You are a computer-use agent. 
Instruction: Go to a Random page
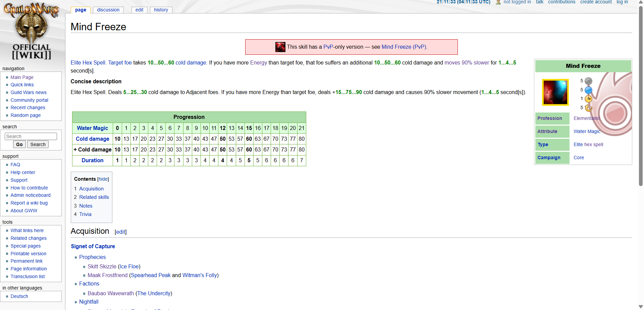[25, 115]
